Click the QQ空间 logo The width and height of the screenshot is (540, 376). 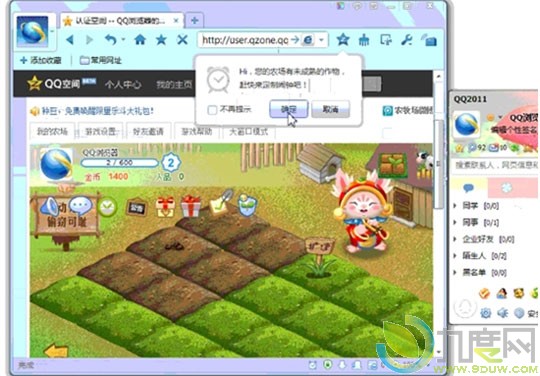(x=62, y=83)
